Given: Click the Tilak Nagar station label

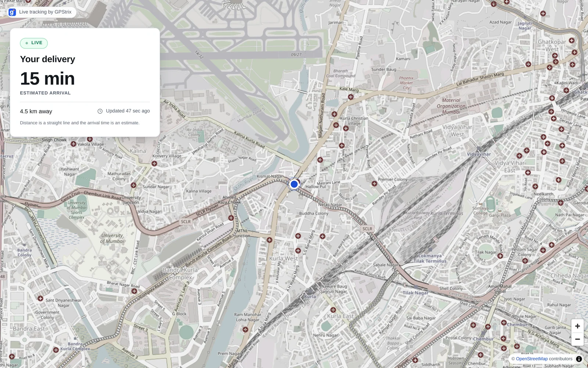Looking at the screenshot, I should 415,293.
